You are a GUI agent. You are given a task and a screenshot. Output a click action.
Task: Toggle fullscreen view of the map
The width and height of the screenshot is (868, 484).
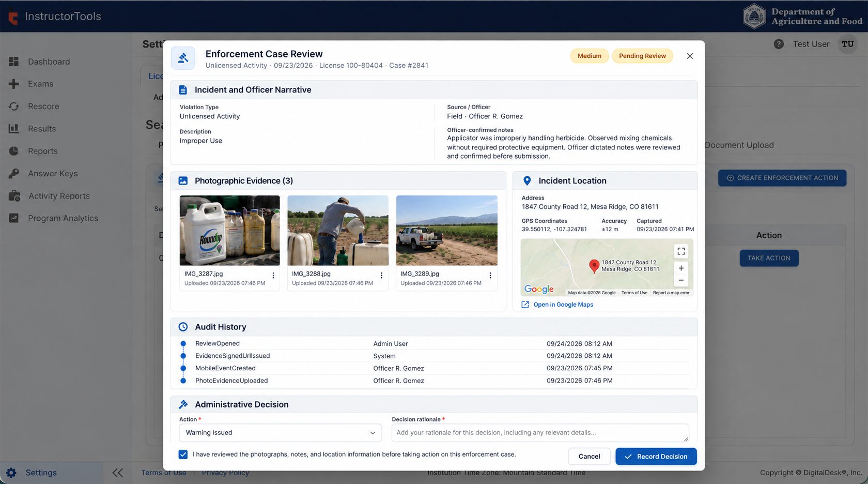point(681,251)
